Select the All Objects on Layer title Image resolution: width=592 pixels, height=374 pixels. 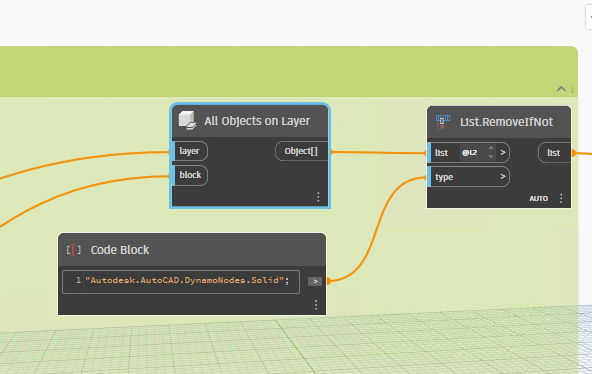click(x=257, y=121)
